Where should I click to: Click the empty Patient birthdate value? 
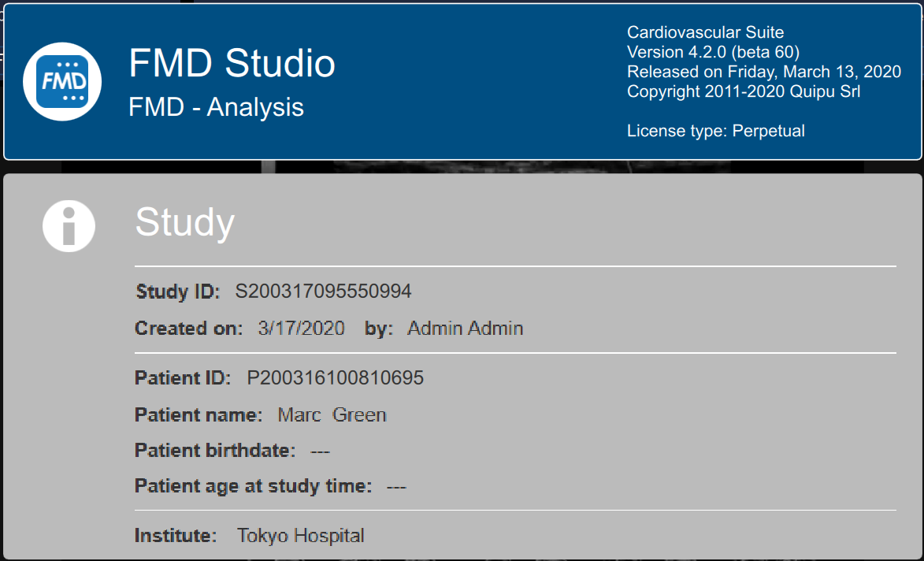(320, 451)
